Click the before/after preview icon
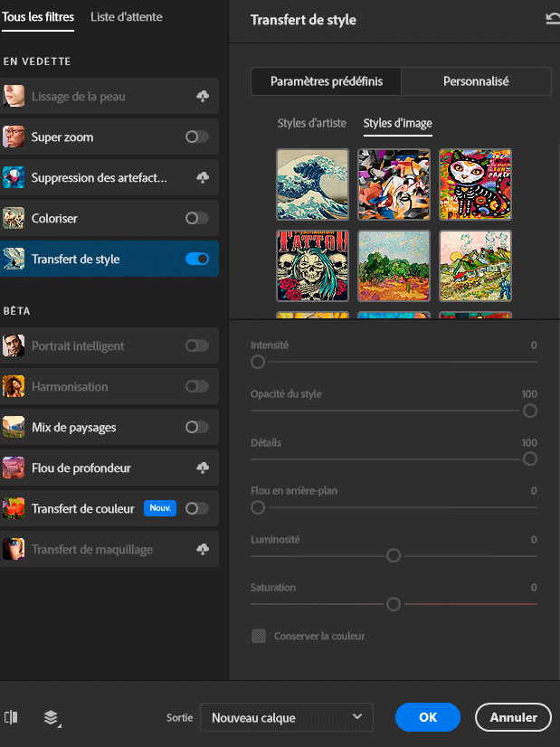This screenshot has height=747, width=560. tap(11, 717)
